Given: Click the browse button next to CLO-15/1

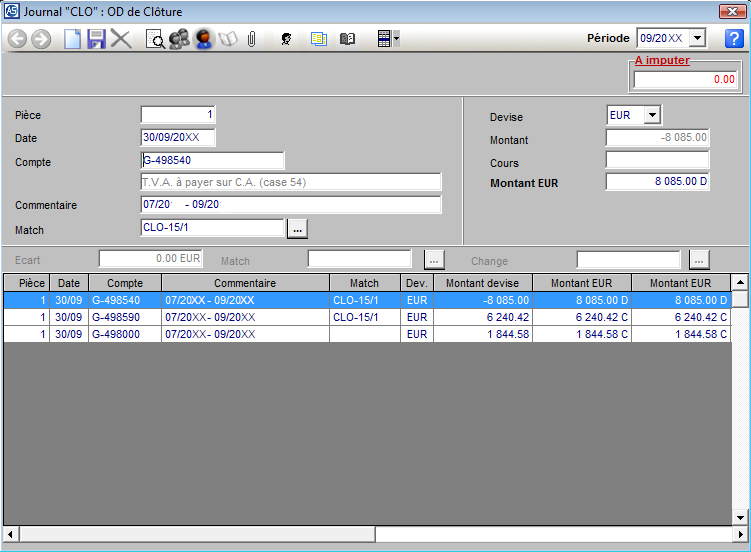Looking at the screenshot, I should [297, 229].
